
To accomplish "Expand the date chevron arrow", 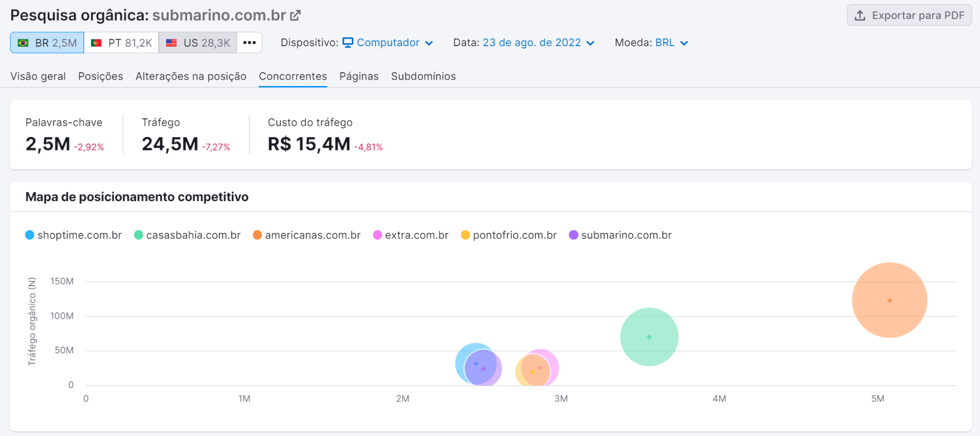I will [x=590, y=43].
